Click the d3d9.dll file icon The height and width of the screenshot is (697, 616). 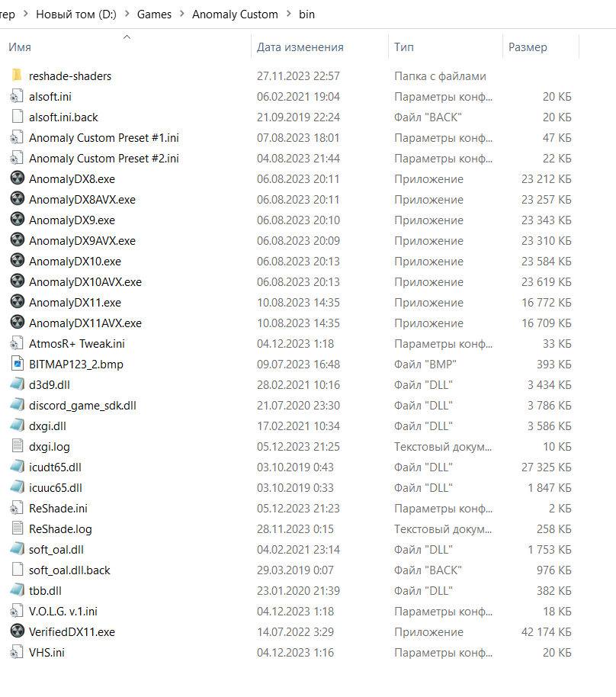pos(17,384)
